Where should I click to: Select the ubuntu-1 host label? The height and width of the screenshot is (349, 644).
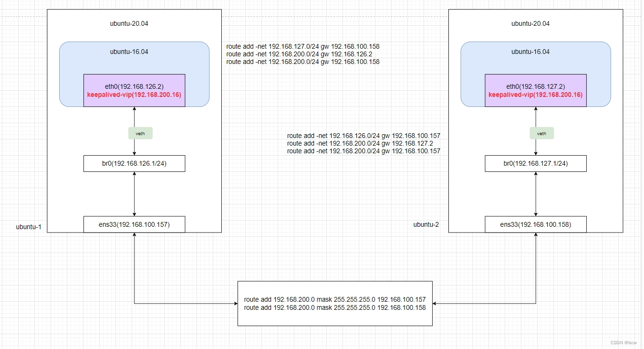tap(29, 227)
